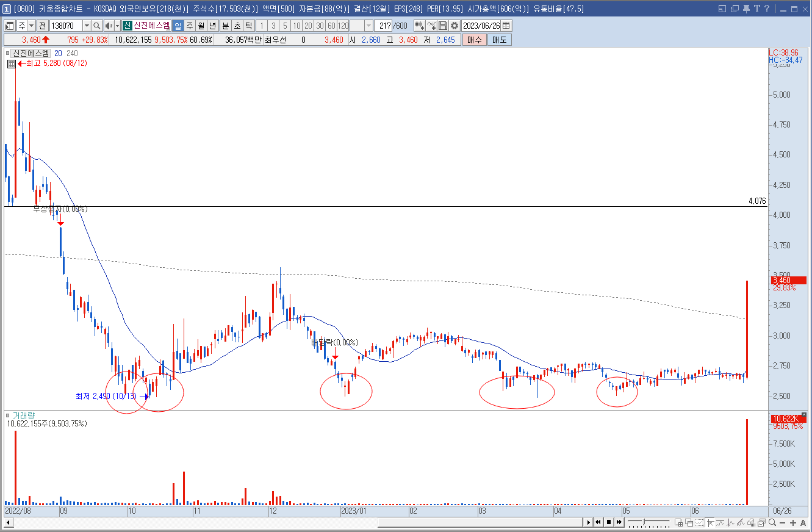Viewport: 812px width, 532px height.
Task: Click the save chart floppy icon
Action: [443, 26]
